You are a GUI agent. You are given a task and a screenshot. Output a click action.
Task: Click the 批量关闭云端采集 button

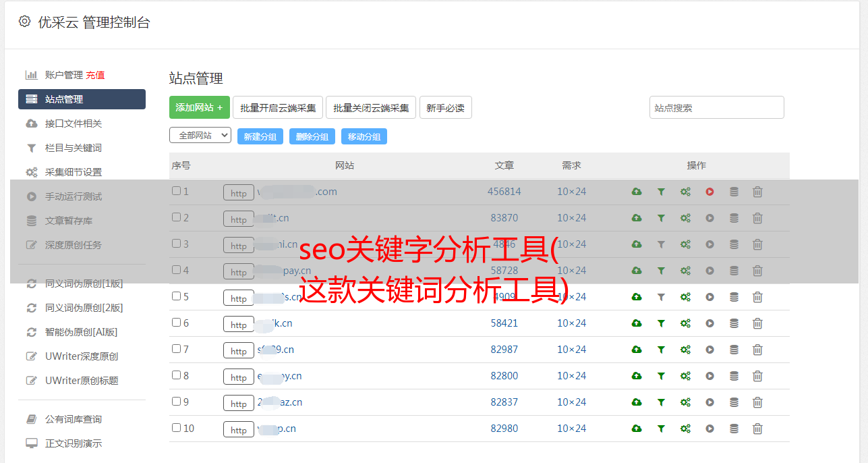click(x=371, y=107)
